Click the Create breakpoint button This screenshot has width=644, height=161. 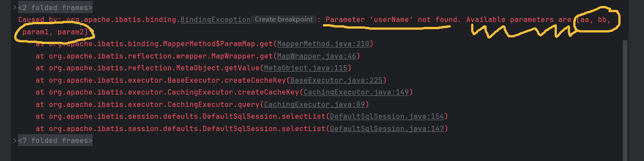click(284, 19)
